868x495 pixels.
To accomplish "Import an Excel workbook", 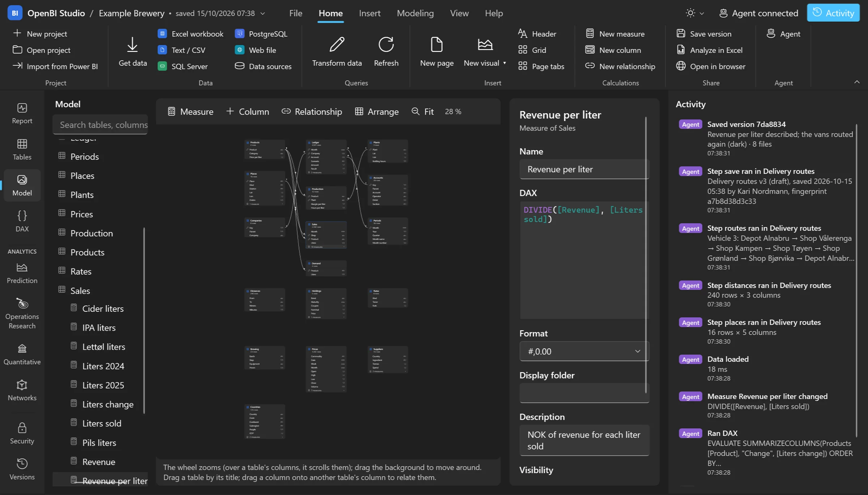I will coord(191,34).
